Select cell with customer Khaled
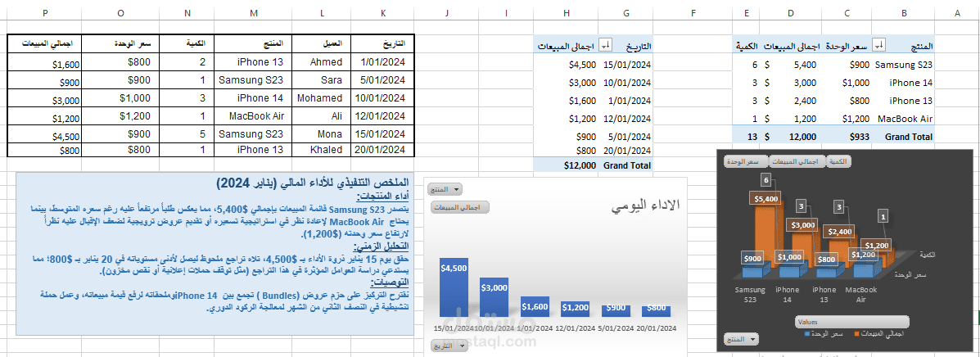 321,149
